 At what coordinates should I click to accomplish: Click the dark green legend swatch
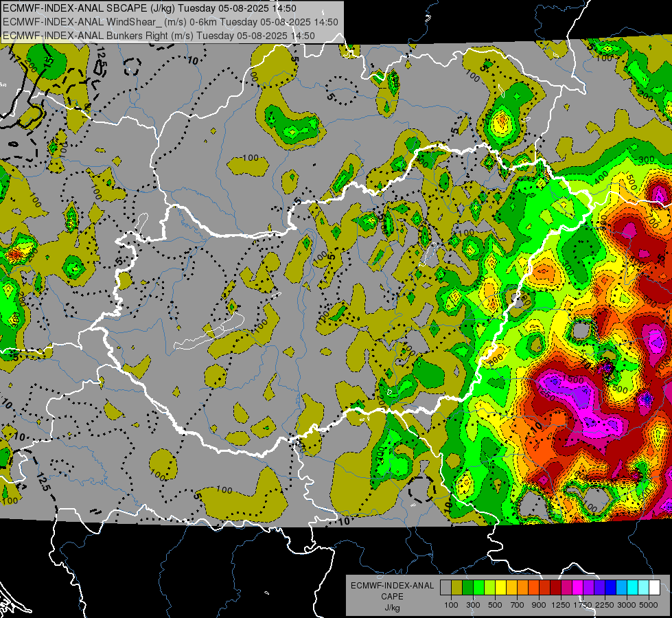pyautogui.click(x=467, y=588)
